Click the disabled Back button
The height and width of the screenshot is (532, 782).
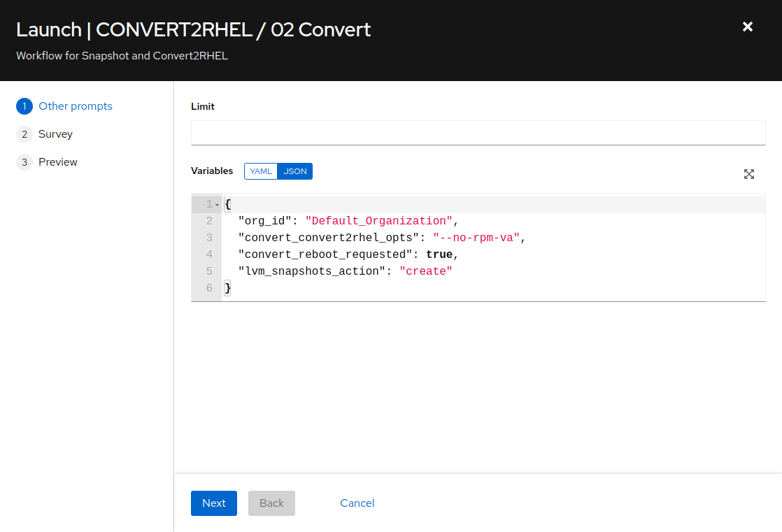[272, 503]
